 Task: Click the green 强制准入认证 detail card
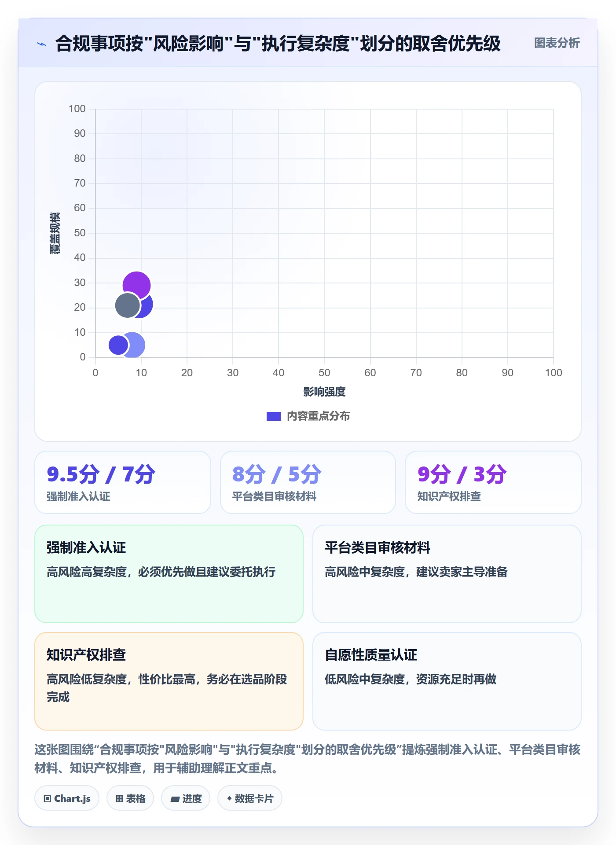[x=169, y=574]
